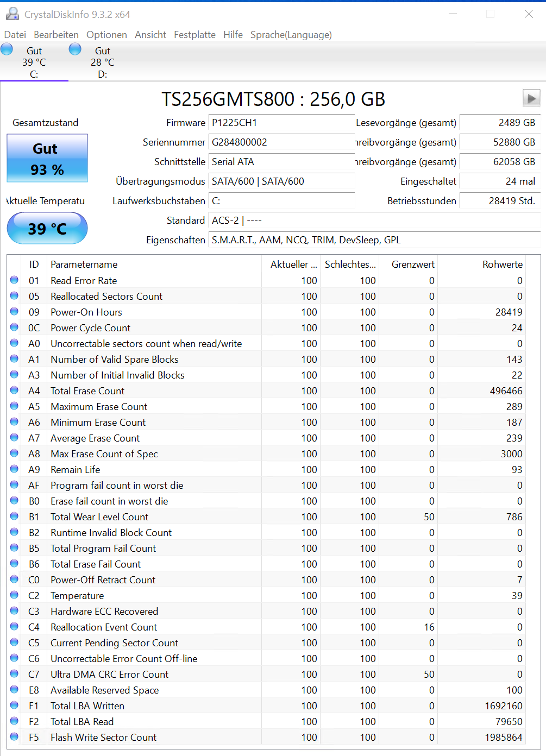Click status orb of Maximum Erase Count row
546x756 pixels.
14,406
